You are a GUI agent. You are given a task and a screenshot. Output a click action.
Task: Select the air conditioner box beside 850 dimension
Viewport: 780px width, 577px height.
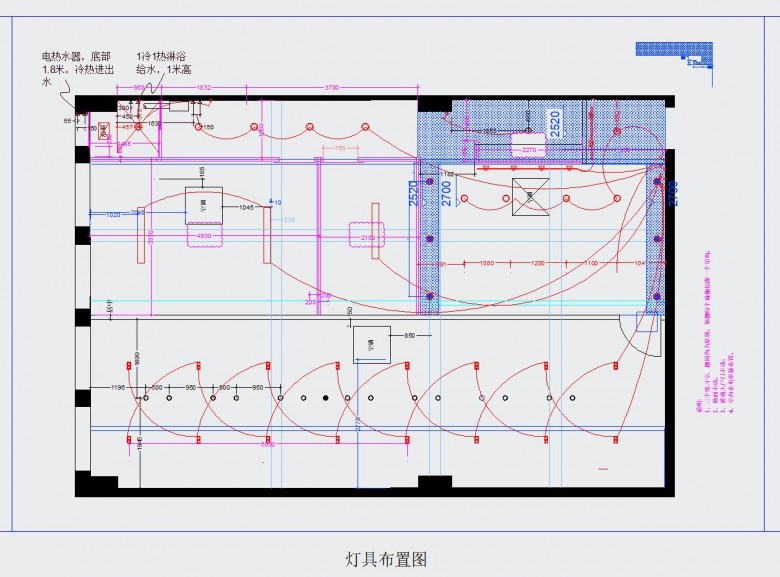(x=371, y=342)
